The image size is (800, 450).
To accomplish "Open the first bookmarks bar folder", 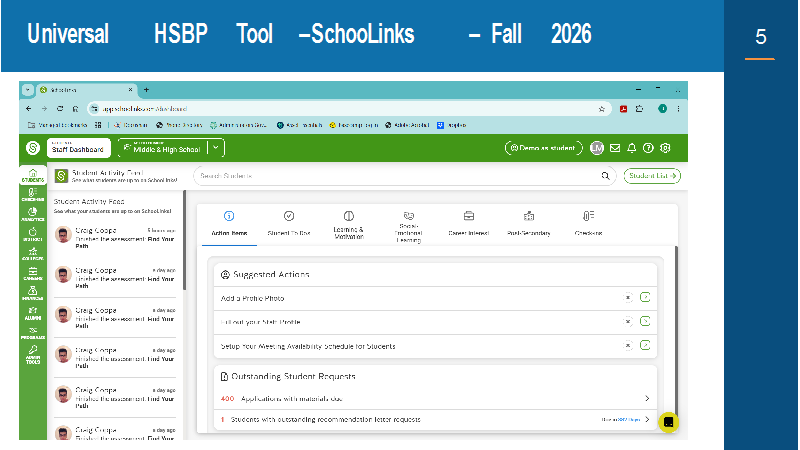I will click(57, 125).
